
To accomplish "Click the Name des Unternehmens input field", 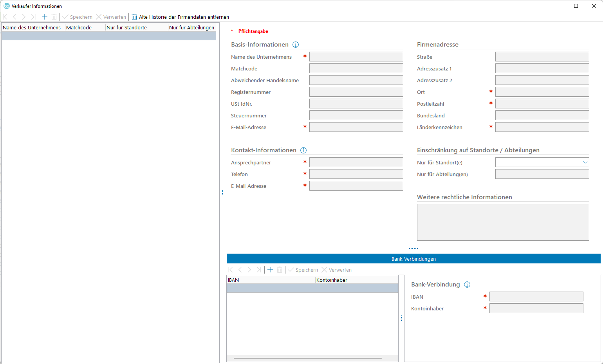I will 356,57.
